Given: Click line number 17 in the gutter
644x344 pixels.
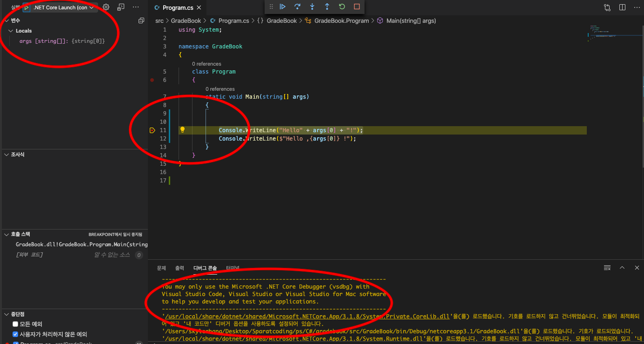Looking at the screenshot, I should [x=163, y=181].
